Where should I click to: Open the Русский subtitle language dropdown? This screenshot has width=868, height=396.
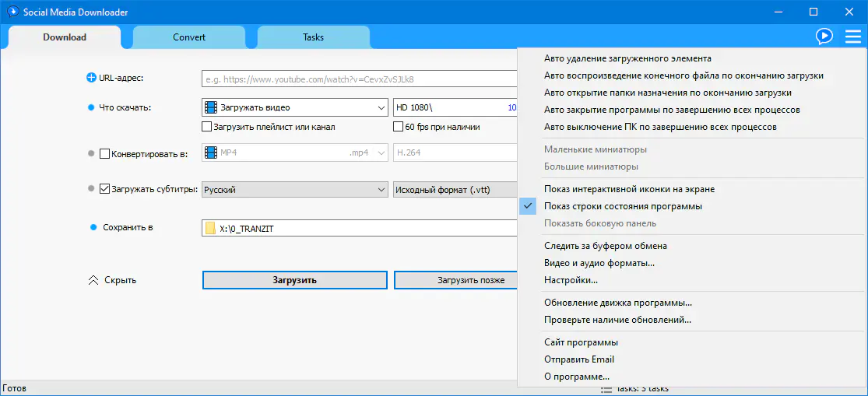tap(381, 189)
